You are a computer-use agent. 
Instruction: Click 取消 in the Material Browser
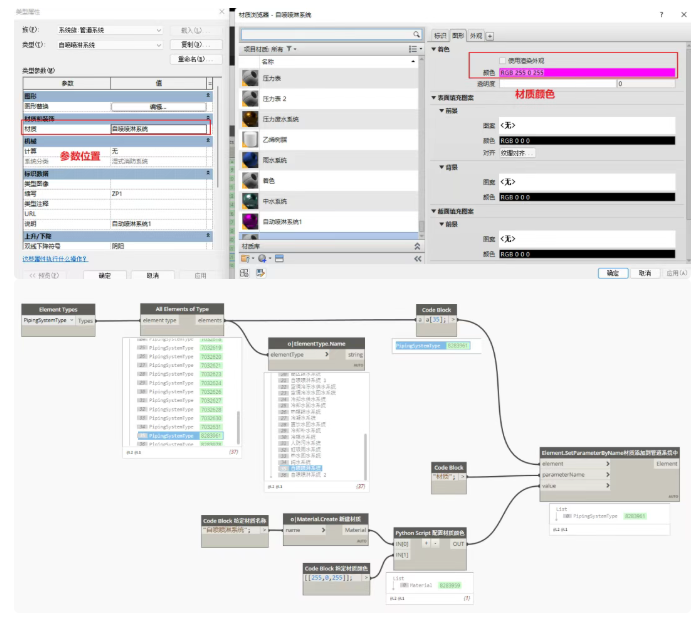(x=645, y=273)
